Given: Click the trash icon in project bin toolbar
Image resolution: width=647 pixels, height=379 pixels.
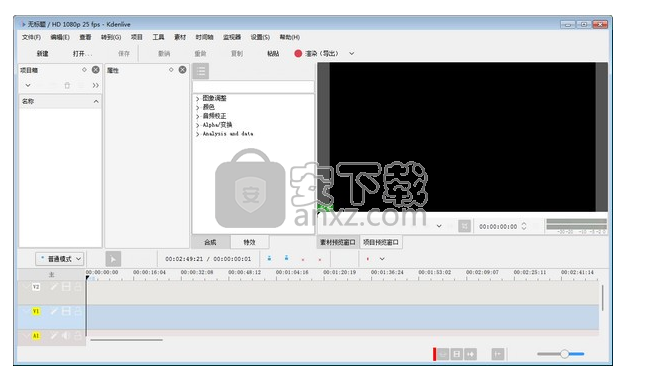Looking at the screenshot, I should 67,85.
